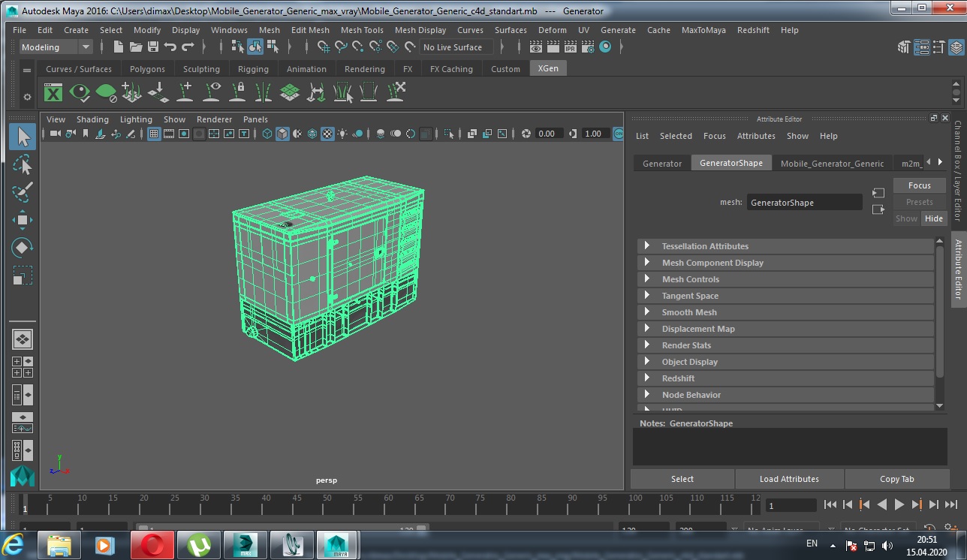Select the arrow Select Tool

(x=23, y=137)
